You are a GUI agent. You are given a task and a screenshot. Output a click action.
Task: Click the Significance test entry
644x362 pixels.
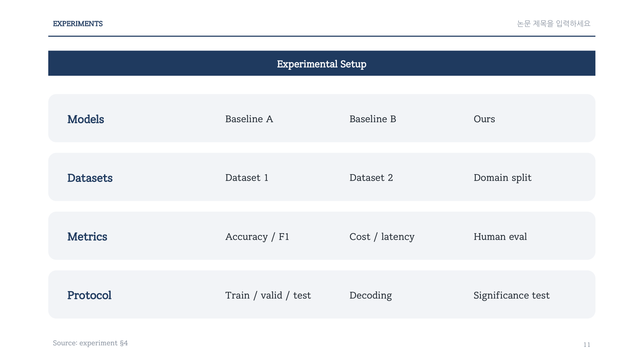pos(511,296)
